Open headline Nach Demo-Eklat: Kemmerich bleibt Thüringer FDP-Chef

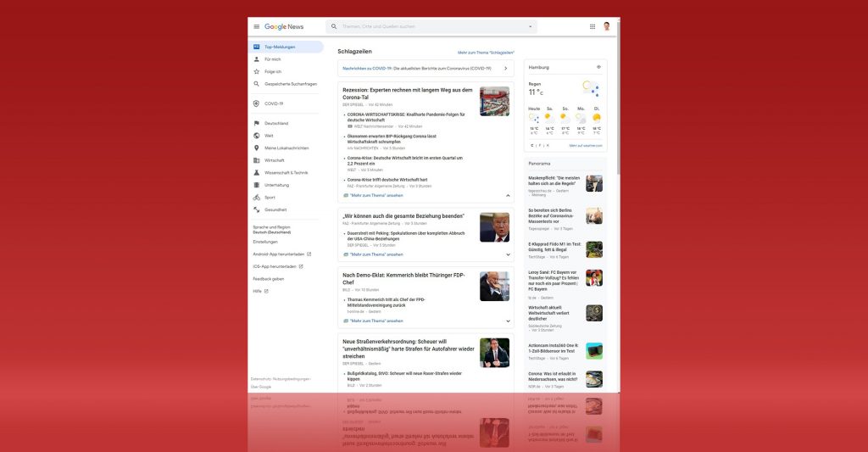coord(403,279)
